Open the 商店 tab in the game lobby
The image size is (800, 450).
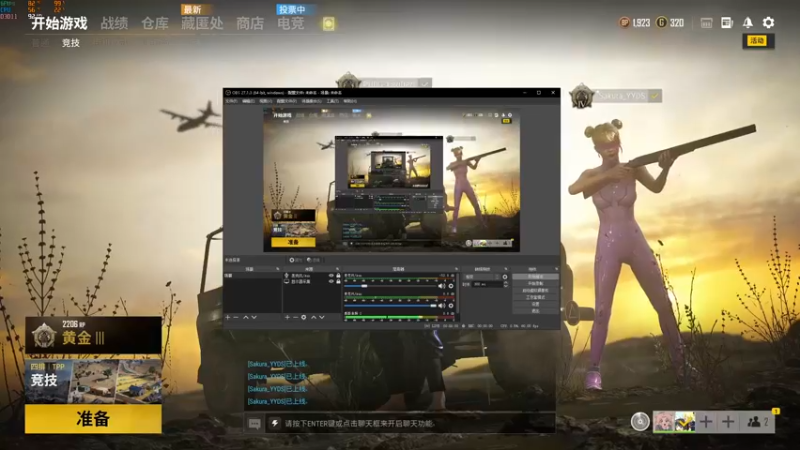[250, 23]
